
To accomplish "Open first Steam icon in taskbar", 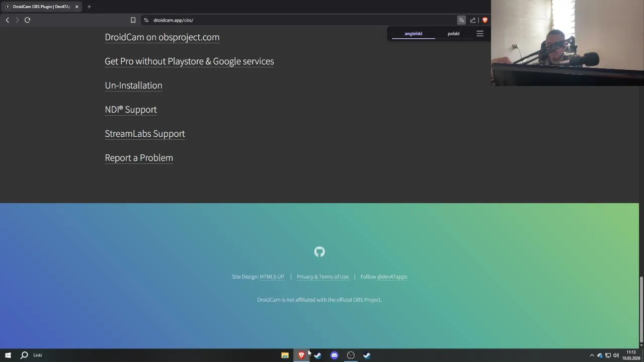I will [318, 355].
